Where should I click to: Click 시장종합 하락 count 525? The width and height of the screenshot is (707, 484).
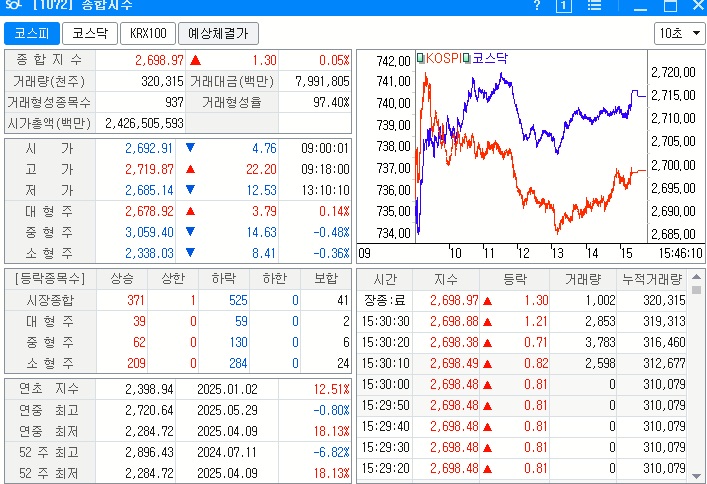[238, 300]
